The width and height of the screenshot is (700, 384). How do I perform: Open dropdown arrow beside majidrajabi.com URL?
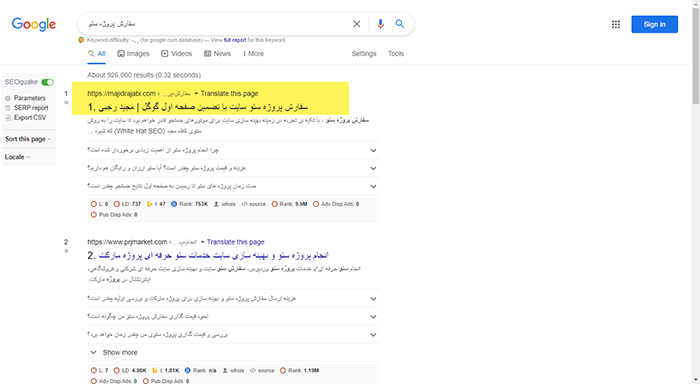point(196,94)
